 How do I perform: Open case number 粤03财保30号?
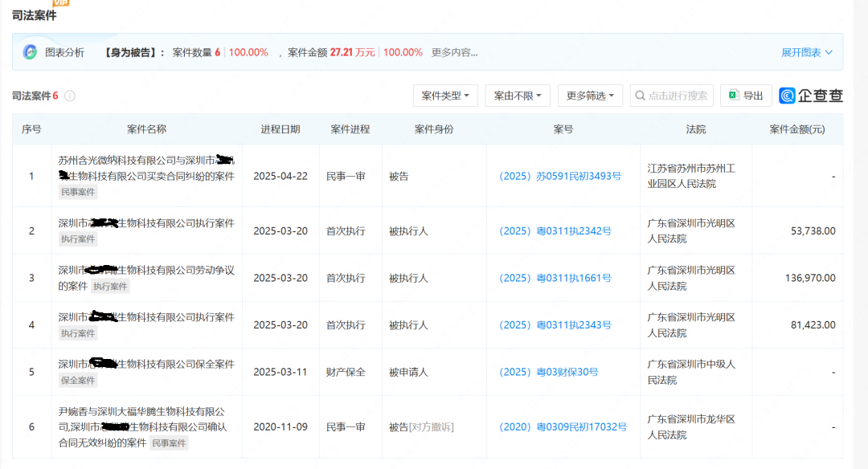click(548, 372)
